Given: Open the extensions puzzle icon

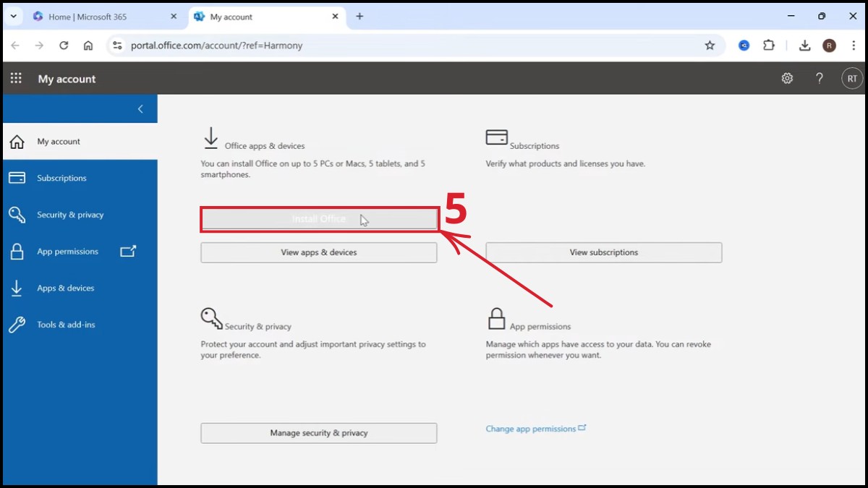Looking at the screenshot, I should coord(769,46).
